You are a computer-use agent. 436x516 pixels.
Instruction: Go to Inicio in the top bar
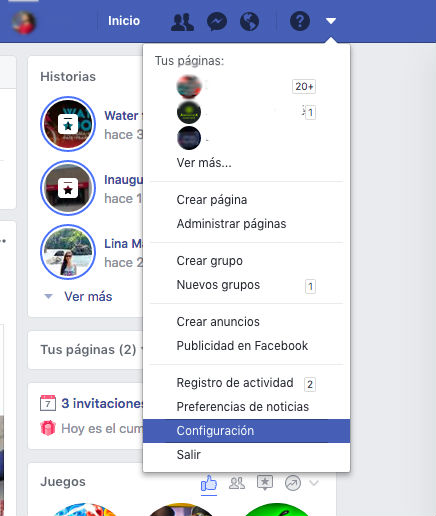point(124,21)
